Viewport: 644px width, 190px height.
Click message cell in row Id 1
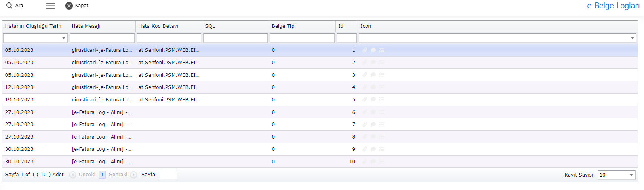click(x=102, y=50)
